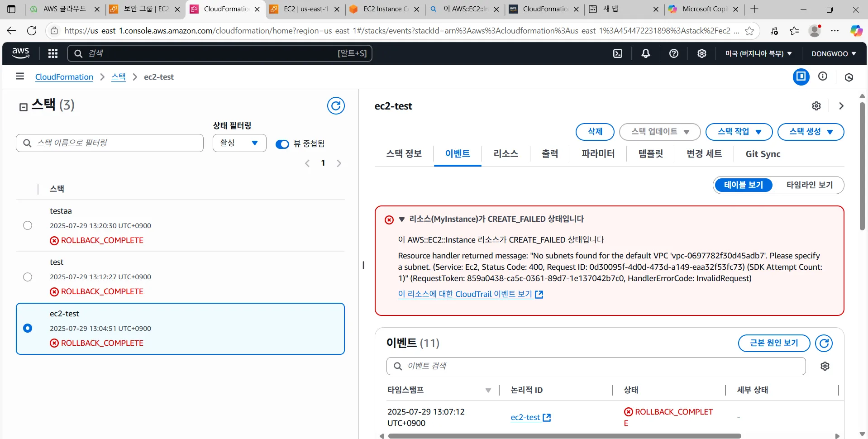Open browser tab actions menu icon

click(x=11, y=9)
